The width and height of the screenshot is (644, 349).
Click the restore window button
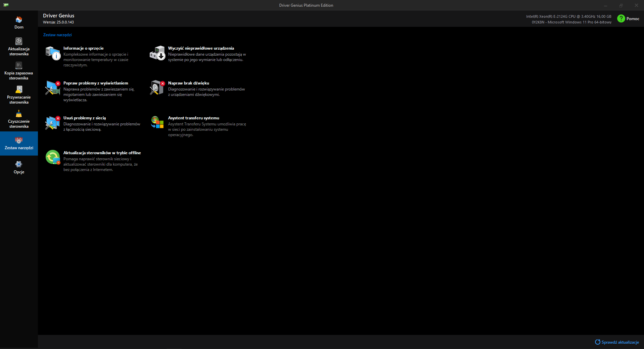coord(621,5)
